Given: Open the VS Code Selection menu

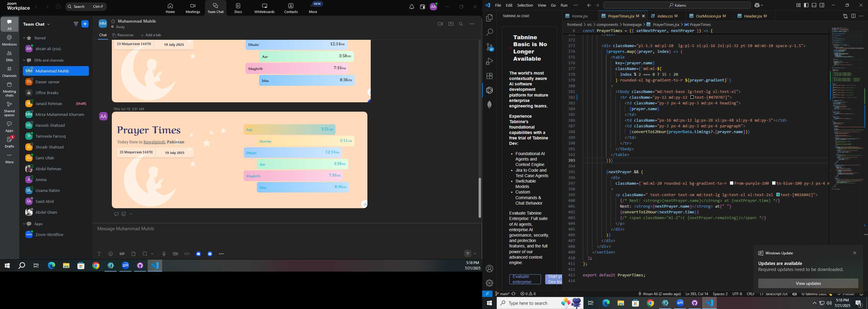Looking at the screenshot, I should click(x=525, y=5).
